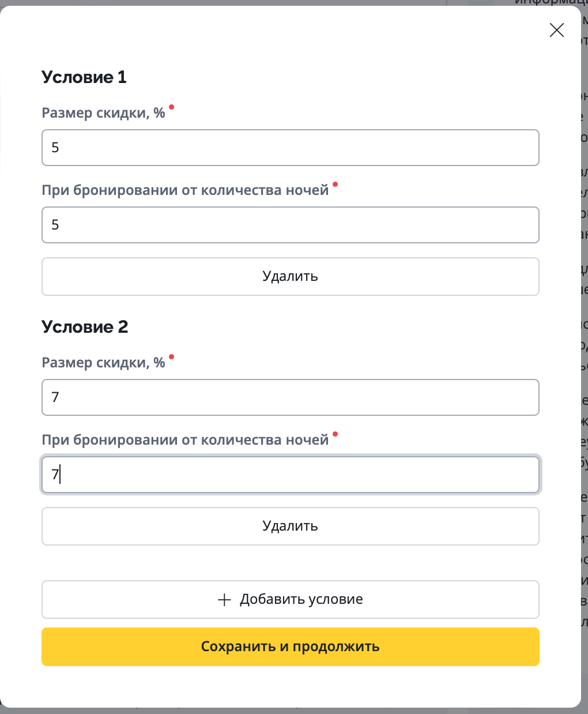The image size is (588, 714).
Task: Click the red required dot by Условие 1 nights label
Action: 336,185
